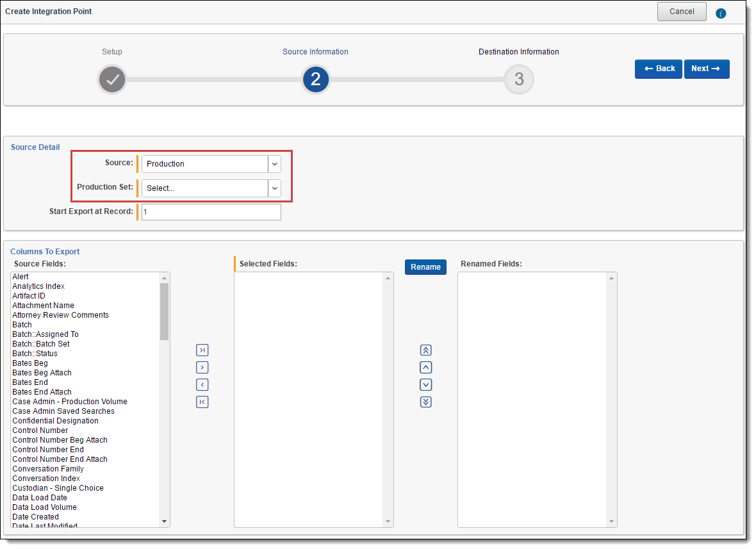Click the Rename button
This screenshot has height=549, width=756.
425,267
